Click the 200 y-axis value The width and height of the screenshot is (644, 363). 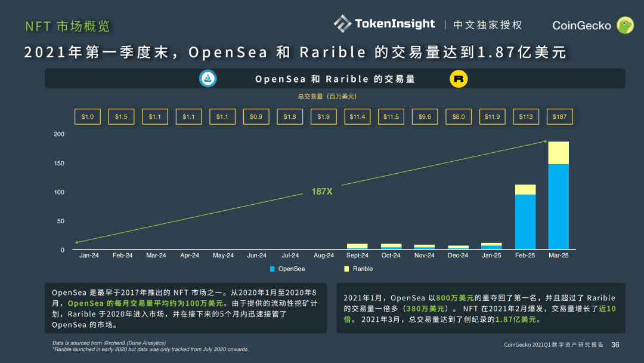(59, 134)
